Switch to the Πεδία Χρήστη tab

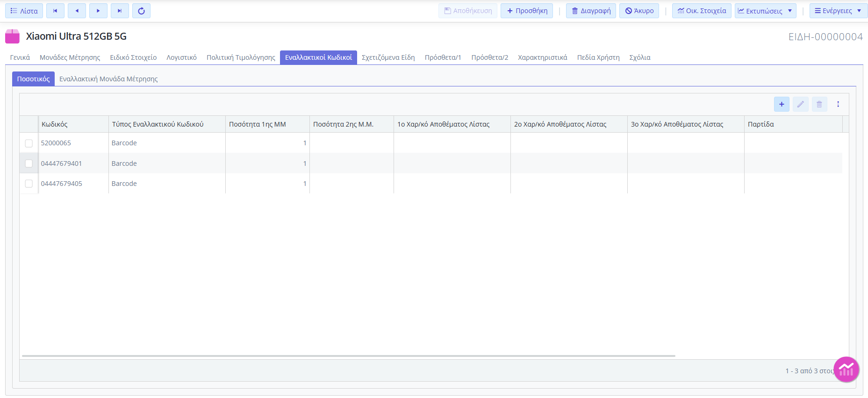point(598,57)
